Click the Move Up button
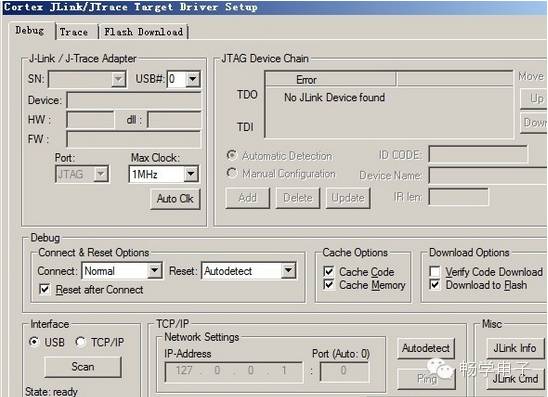Screen dimensions: 548x397 [x=534, y=99]
